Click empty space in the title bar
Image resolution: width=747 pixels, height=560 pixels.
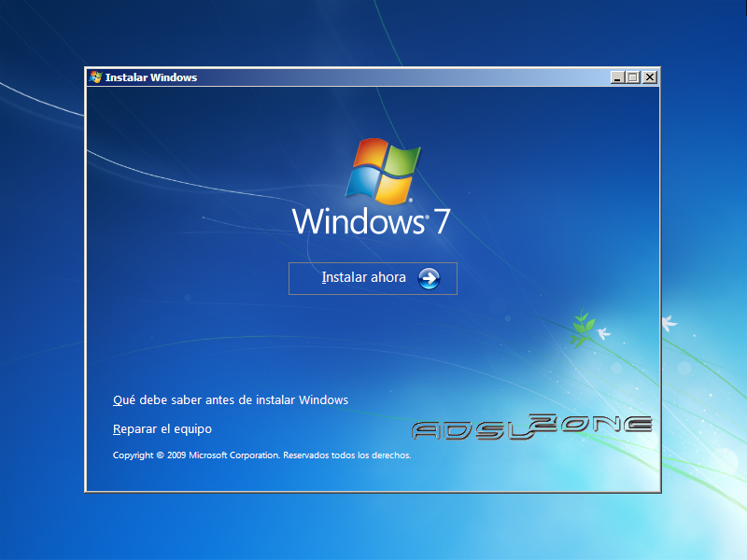(x=392, y=77)
